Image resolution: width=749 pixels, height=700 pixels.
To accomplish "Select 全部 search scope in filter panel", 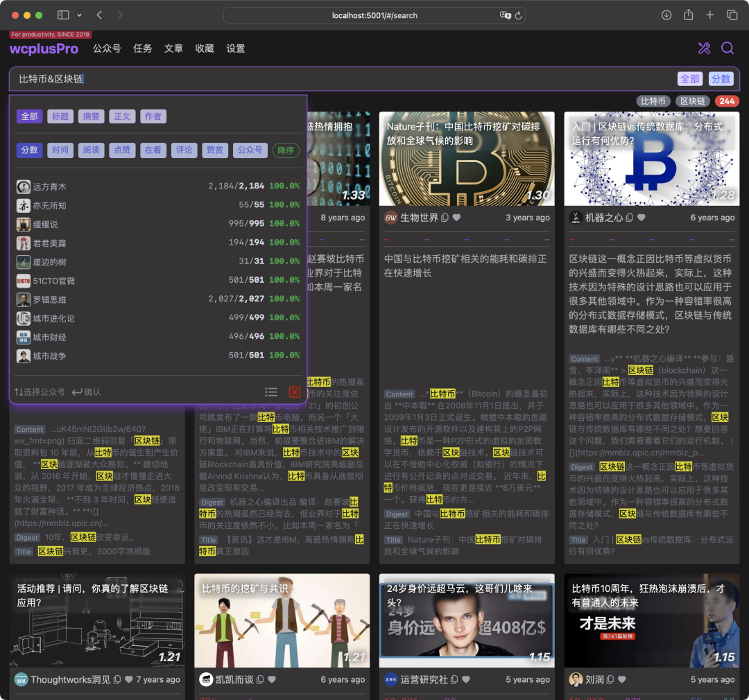I will (30, 116).
